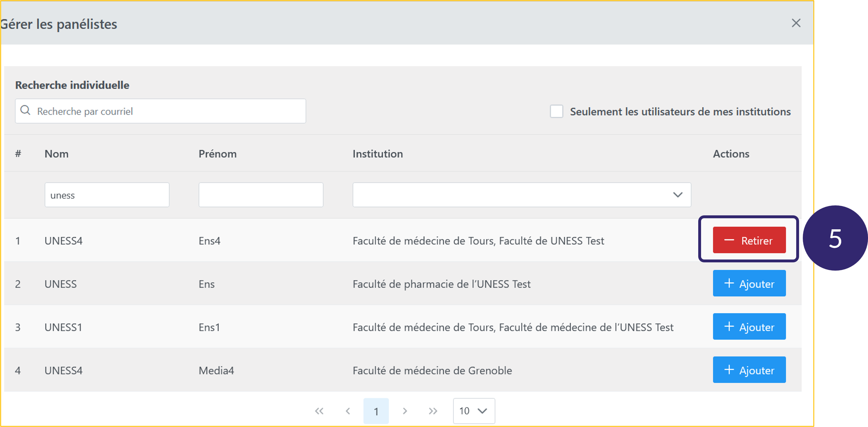
Task: Click the empty Prénom filter field
Action: point(260,195)
